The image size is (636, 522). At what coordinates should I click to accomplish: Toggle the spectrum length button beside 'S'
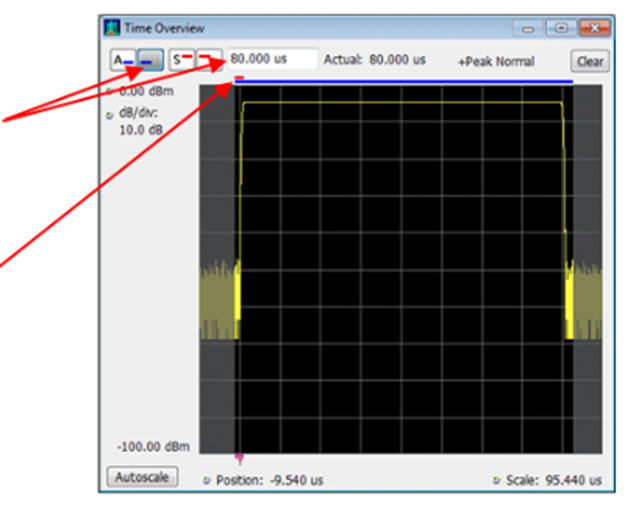[209, 61]
